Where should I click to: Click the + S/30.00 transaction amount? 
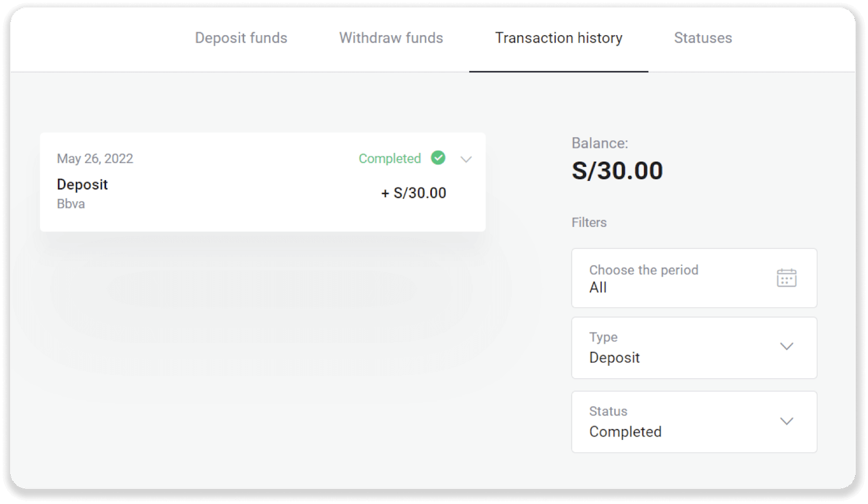[x=414, y=193]
